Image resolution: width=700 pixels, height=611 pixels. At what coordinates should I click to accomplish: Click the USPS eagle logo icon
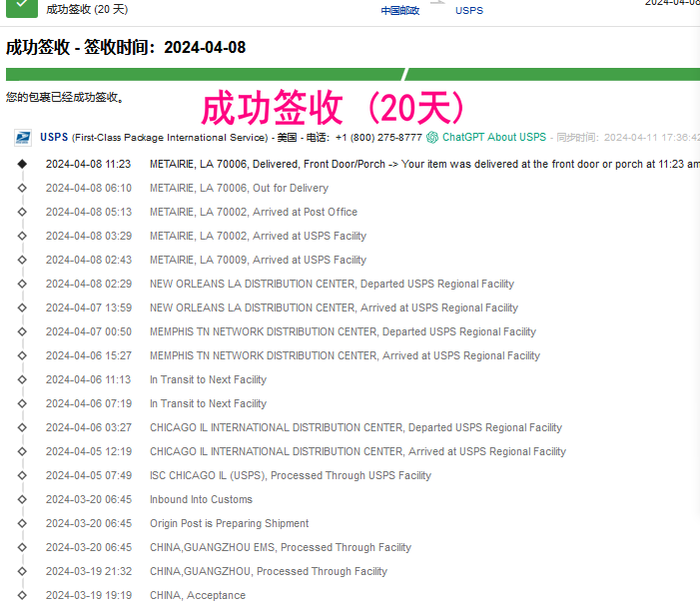coord(23,138)
